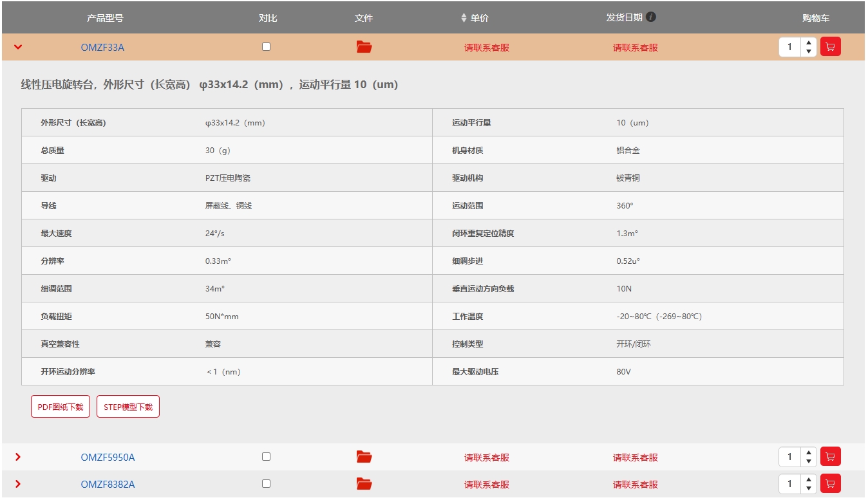Image resolution: width=868 pixels, height=500 pixels.
Task: Add OMZF33A to cart with red cart icon
Action: click(x=830, y=47)
